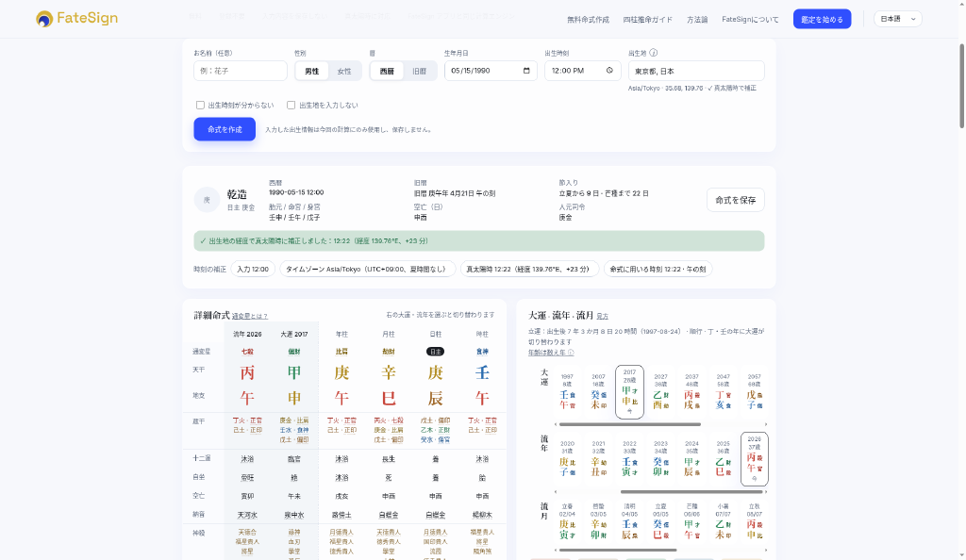Click the left scroll arrow of the 流年 row
Image resolution: width=966 pixels, height=560 pixels.
[556, 492]
